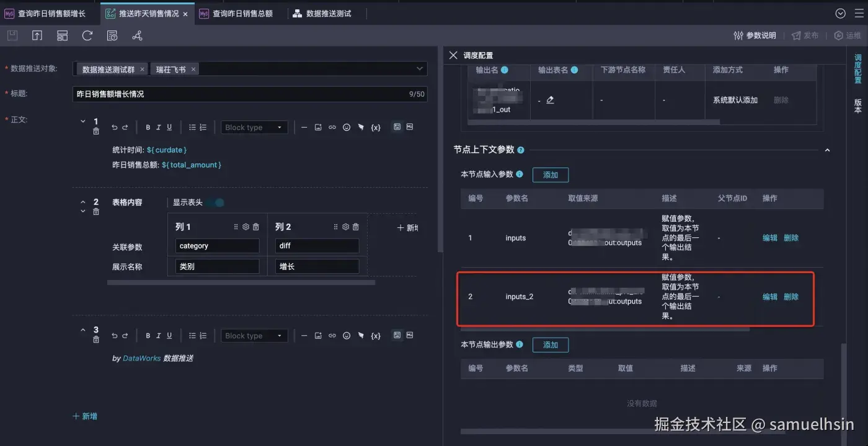Collapse body section 1 chevron
The height and width of the screenshot is (446, 868).
(83, 121)
